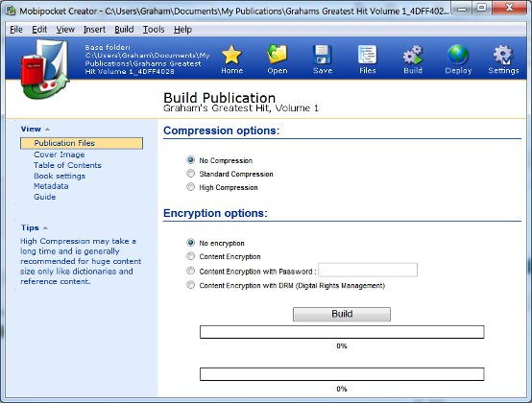
Task: Choose the High Compression option
Action: [x=191, y=187]
